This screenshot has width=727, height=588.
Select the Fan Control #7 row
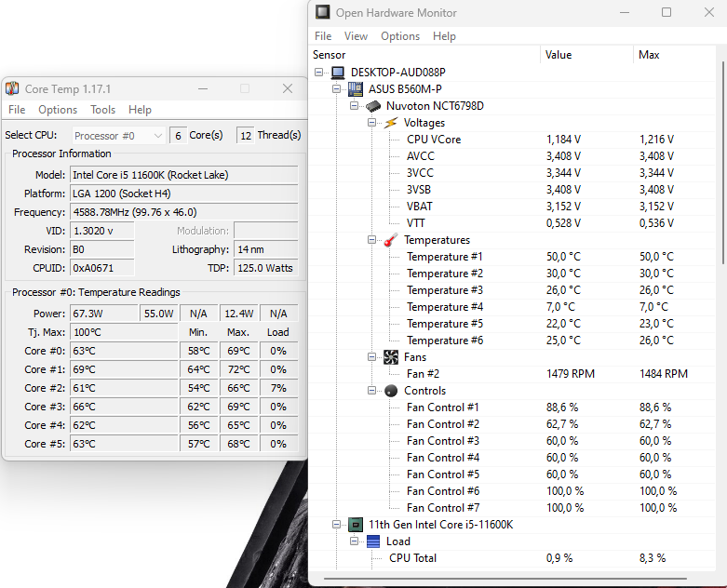(512, 508)
